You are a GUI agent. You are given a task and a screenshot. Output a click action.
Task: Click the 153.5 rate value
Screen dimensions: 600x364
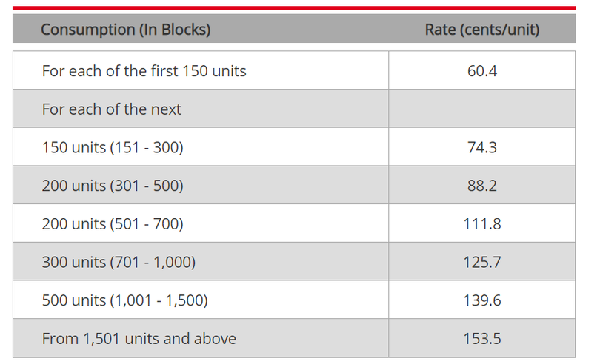click(x=481, y=339)
